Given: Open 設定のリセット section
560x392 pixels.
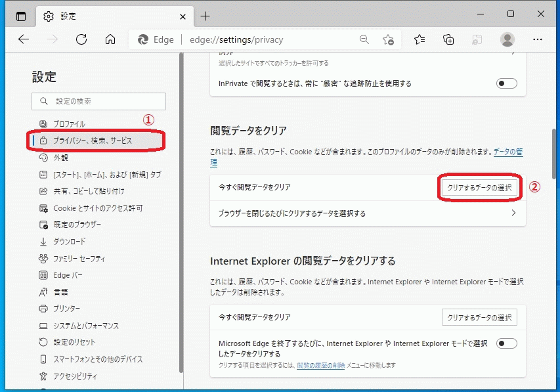Looking at the screenshot, I should point(74,342).
